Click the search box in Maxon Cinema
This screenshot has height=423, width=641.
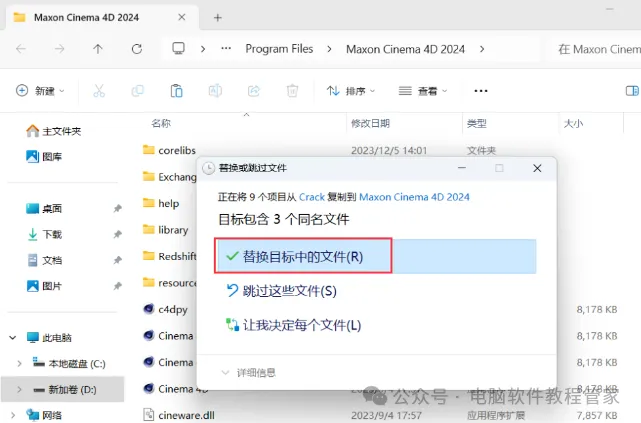point(596,49)
